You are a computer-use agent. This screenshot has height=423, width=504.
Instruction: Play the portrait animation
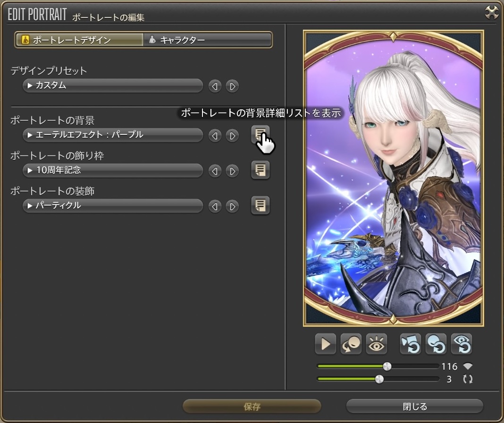(325, 344)
